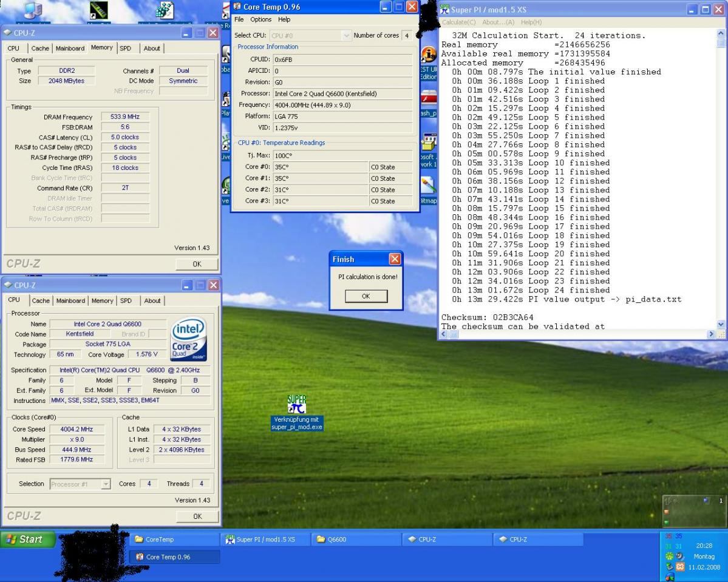The height and width of the screenshot is (582, 728).
Task: Open the Super PI desktop shortcut icon
Action: click(x=297, y=404)
